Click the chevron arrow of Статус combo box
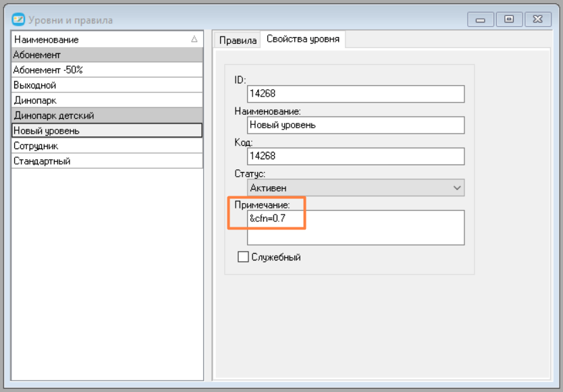 457,188
